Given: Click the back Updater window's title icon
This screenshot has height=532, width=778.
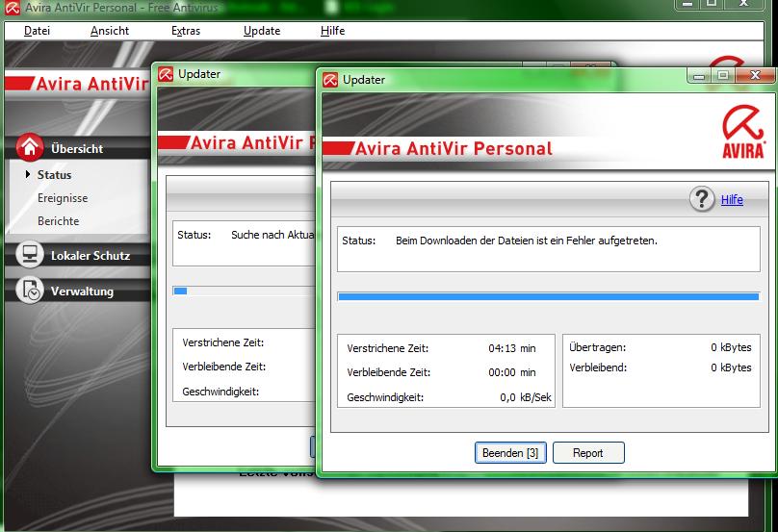Looking at the screenshot, I should point(166,74).
